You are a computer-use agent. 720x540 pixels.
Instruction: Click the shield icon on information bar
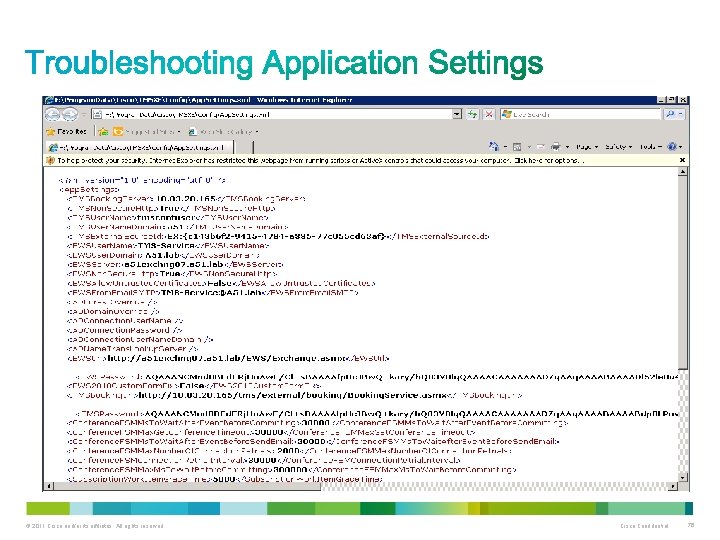pyautogui.click(x=51, y=161)
